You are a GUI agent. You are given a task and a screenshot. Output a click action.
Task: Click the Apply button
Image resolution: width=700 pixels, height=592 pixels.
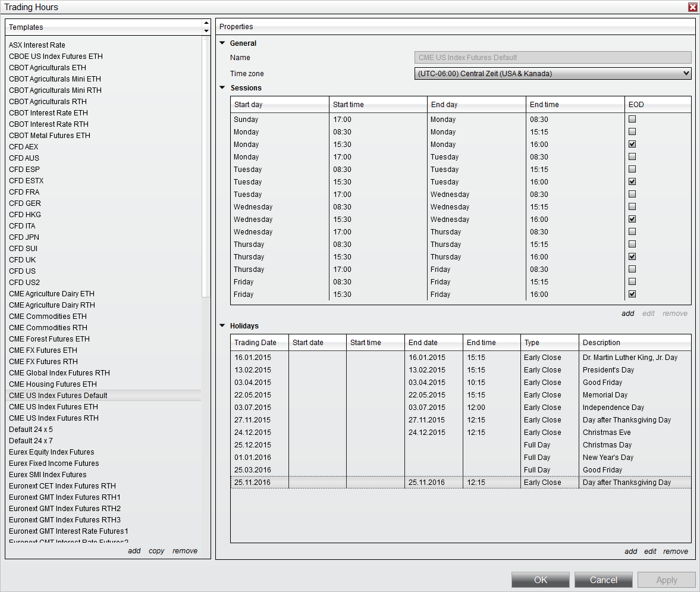(x=666, y=580)
